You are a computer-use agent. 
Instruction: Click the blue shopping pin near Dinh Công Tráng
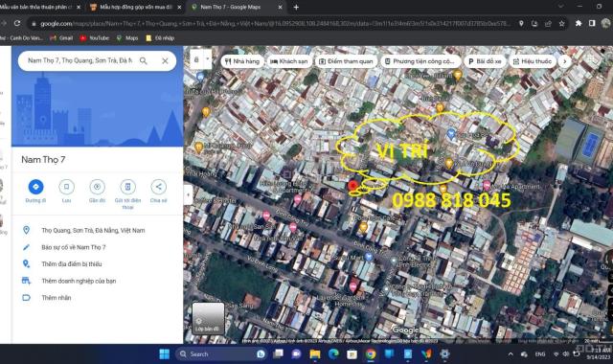369,257
